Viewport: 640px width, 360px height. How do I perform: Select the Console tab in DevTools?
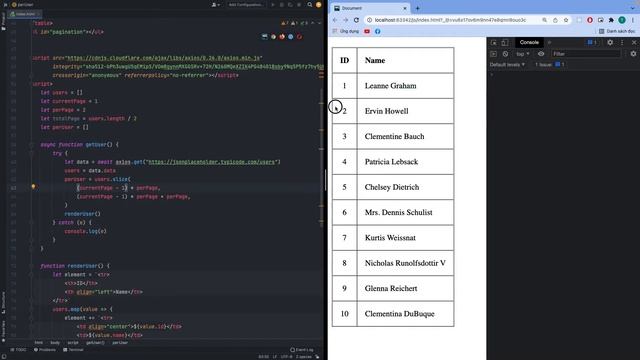coord(529,42)
